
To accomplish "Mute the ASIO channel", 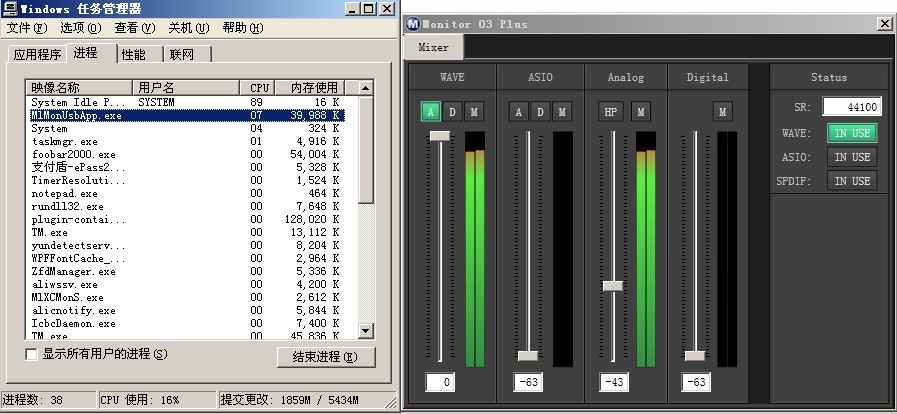I will pos(562,111).
